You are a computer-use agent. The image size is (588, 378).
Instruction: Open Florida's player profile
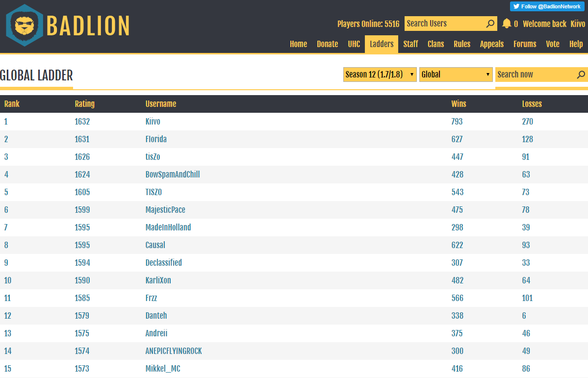156,139
